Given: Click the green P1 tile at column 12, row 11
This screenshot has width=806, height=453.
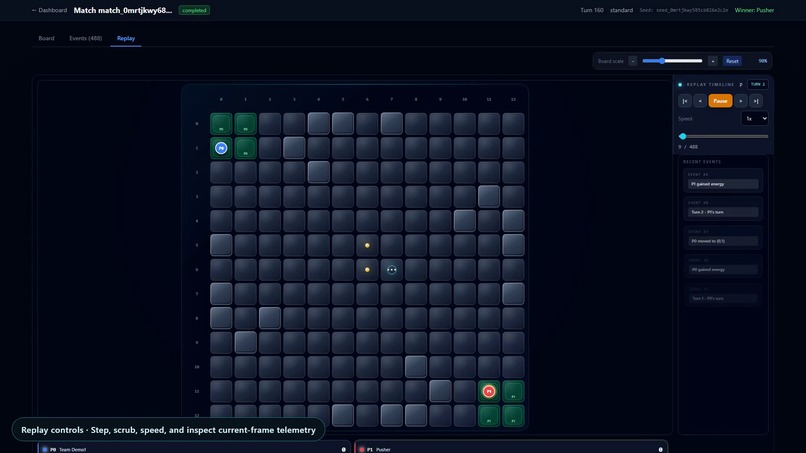Looking at the screenshot, I should coord(513,391).
